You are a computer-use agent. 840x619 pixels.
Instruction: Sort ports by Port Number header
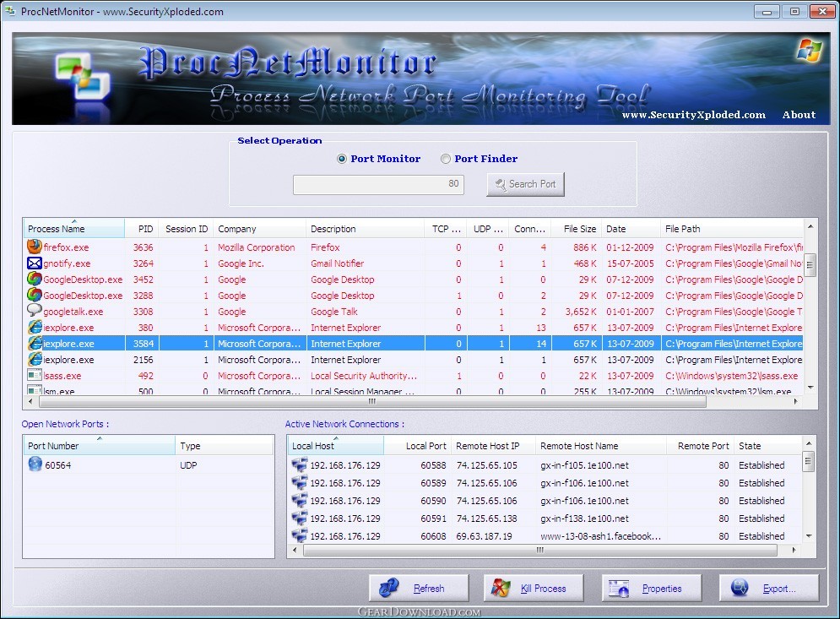(x=99, y=445)
